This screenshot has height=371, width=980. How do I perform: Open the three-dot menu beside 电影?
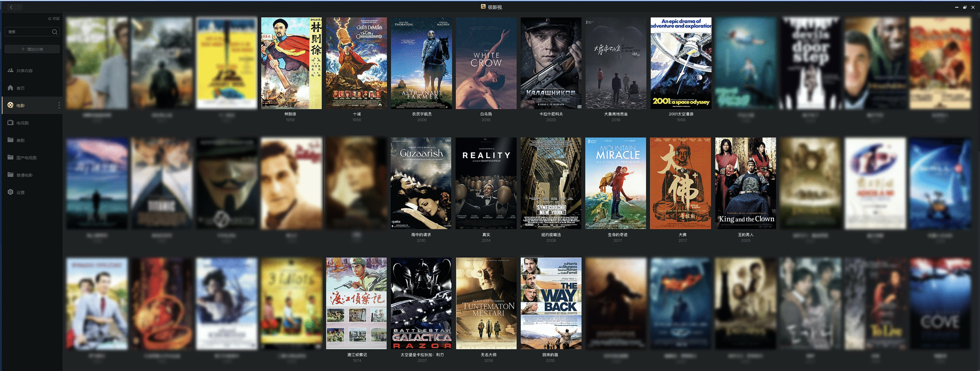59,106
